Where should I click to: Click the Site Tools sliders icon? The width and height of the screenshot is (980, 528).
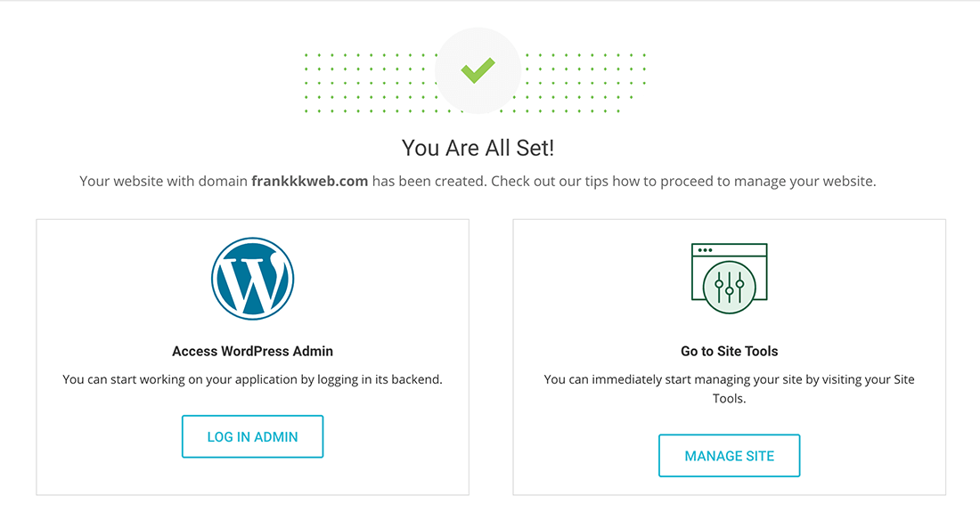pyautogui.click(x=730, y=279)
